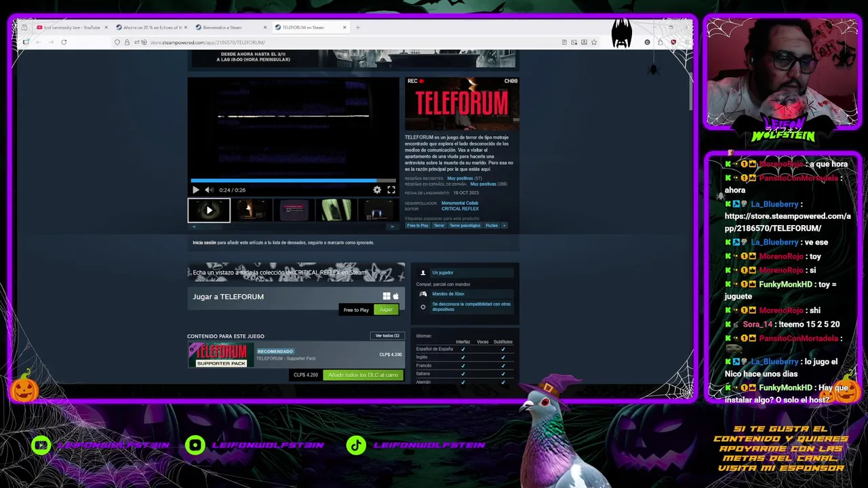Select the second screenshot thumbnail
Viewport: 868px width, 488px height.
(252, 210)
